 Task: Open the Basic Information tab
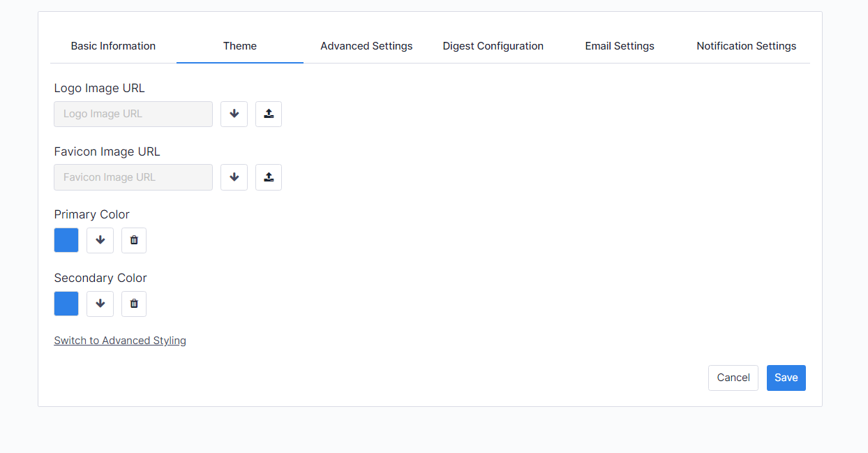[113, 46]
